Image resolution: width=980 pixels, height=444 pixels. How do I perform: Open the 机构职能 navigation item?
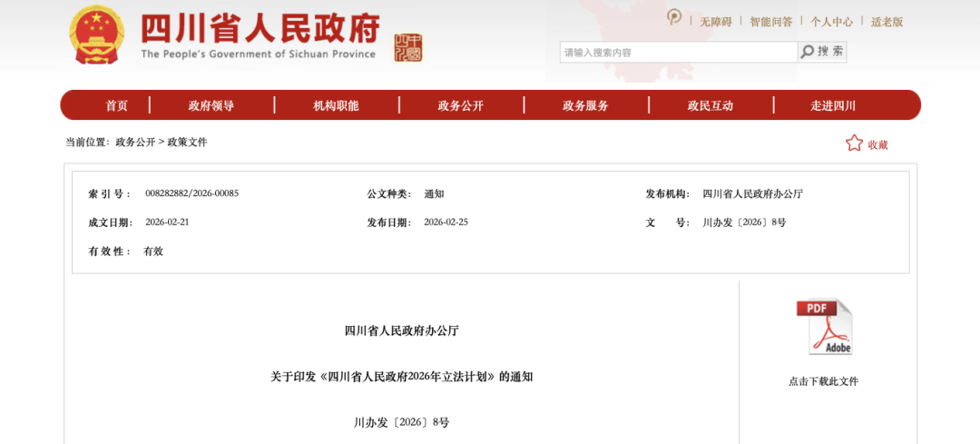click(336, 105)
